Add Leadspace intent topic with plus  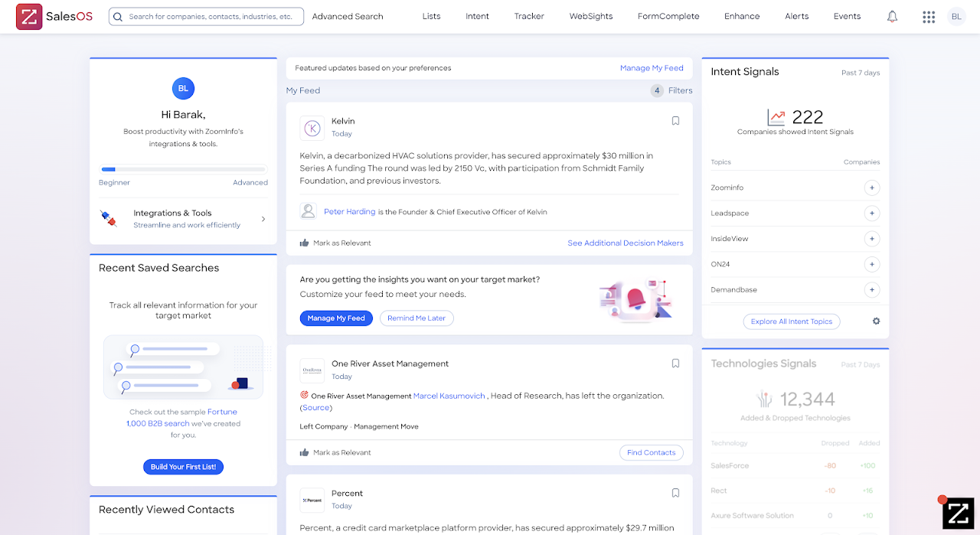click(871, 213)
